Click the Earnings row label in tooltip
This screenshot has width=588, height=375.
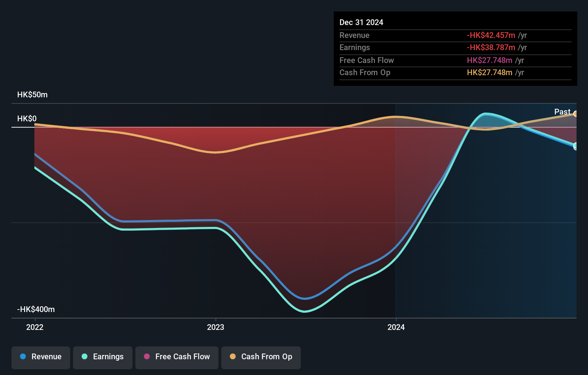pyautogui.click(x=355, y=47)
